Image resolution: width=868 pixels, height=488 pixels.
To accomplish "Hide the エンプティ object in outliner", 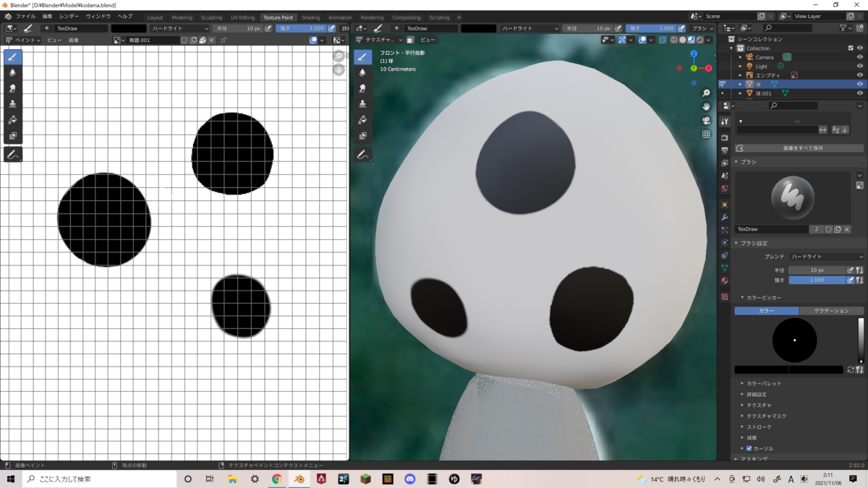I will [859, 75].
